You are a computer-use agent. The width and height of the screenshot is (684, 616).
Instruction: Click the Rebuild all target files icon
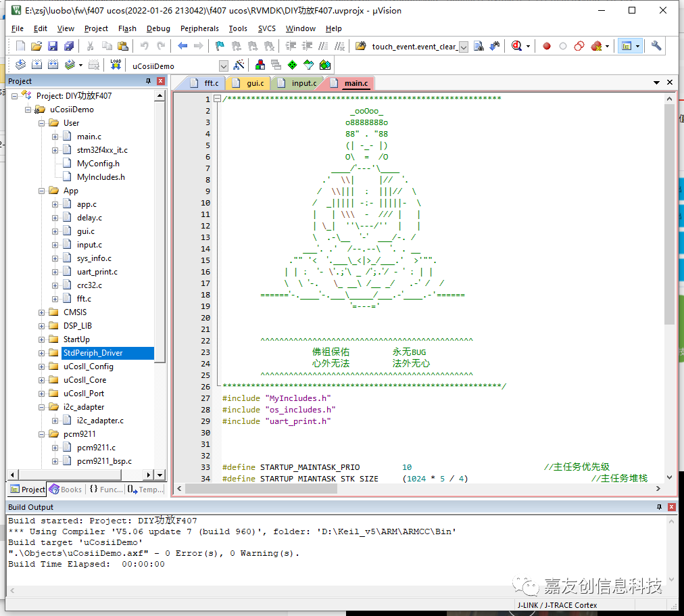pyautogui.click(x=53, y=65)
